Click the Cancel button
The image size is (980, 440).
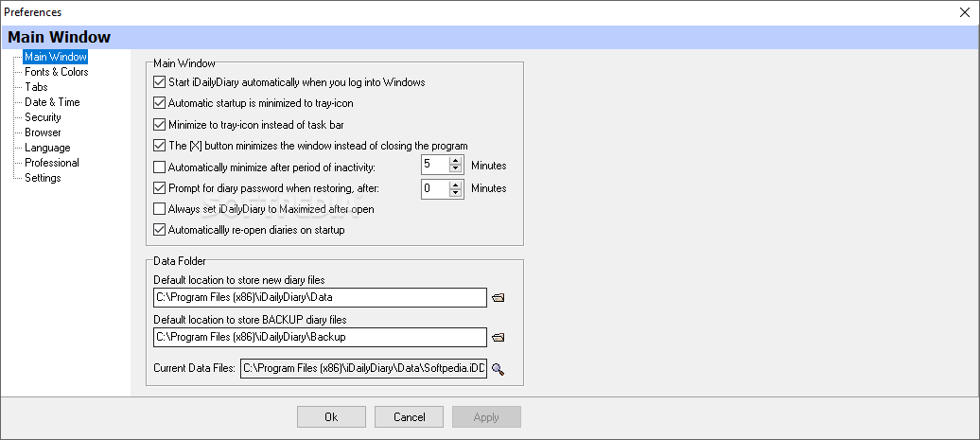click(409, 417)
